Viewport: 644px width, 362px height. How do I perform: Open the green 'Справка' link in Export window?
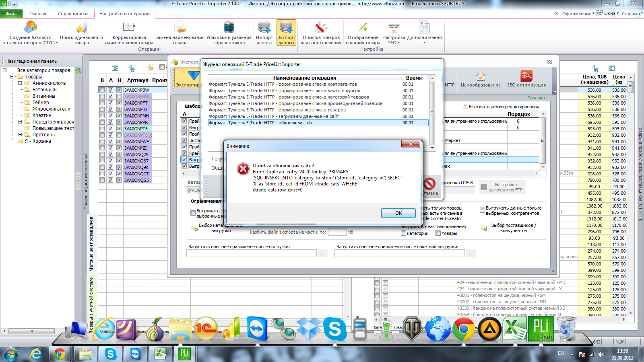[536, 98]
